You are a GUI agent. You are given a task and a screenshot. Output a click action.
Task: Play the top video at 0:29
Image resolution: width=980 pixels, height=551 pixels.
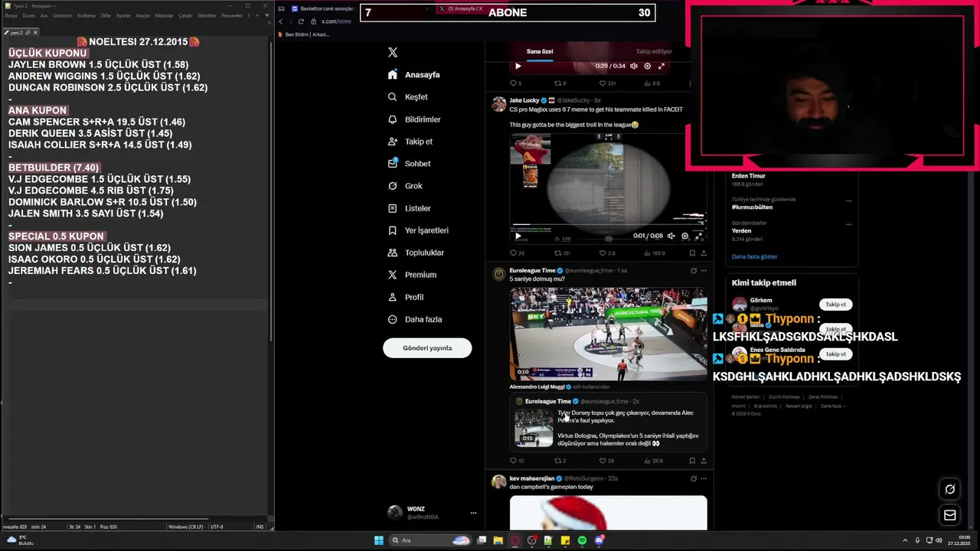[x=518, y=66]
